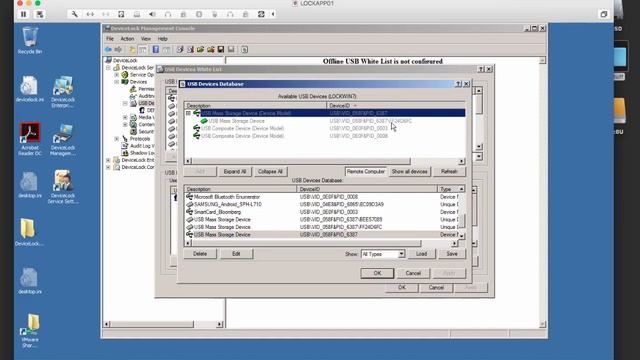The image size is (640, 360).
Task: Collapse the USB Mass Storage Device model node
Action: click(188, 113)
